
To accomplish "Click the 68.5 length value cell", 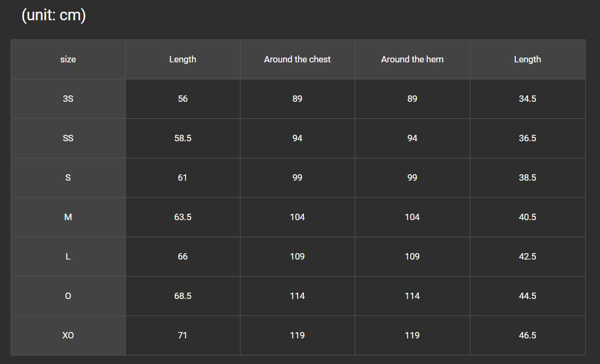I will [183, 296].
